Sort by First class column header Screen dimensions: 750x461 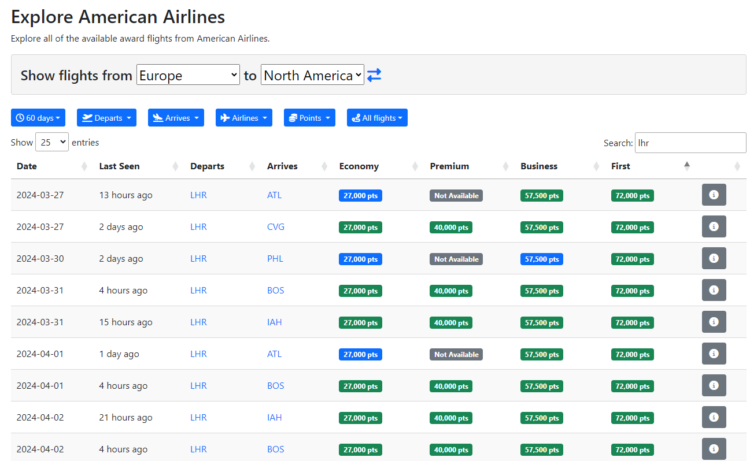(x=650, y=166)
